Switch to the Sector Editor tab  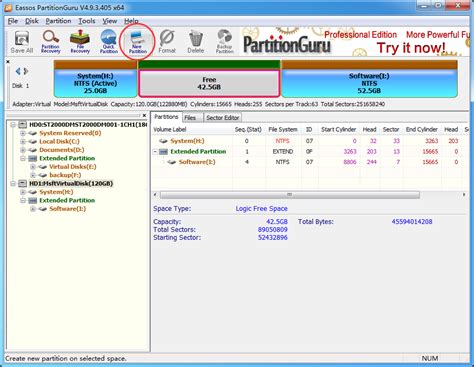coord(222,118)
